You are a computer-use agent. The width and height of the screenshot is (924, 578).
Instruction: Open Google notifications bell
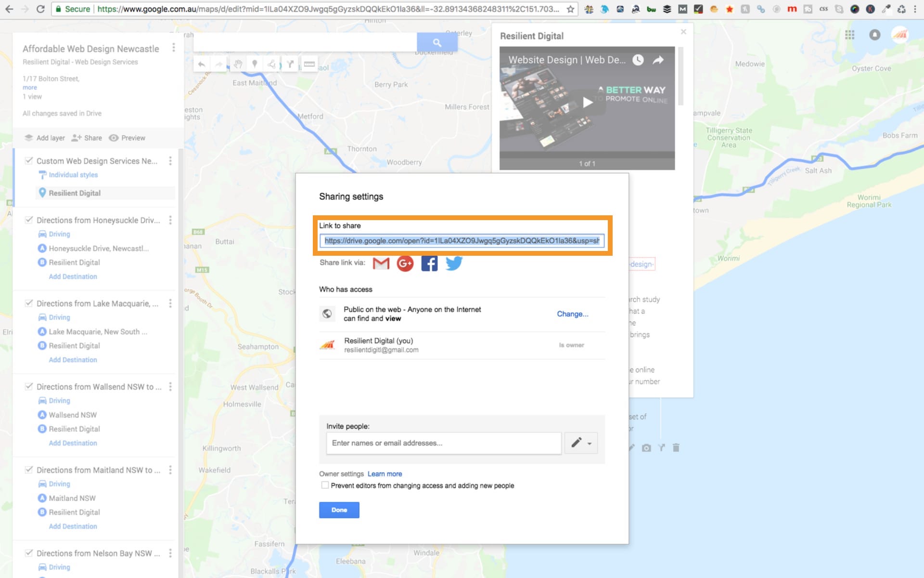(x=874, y=35)
